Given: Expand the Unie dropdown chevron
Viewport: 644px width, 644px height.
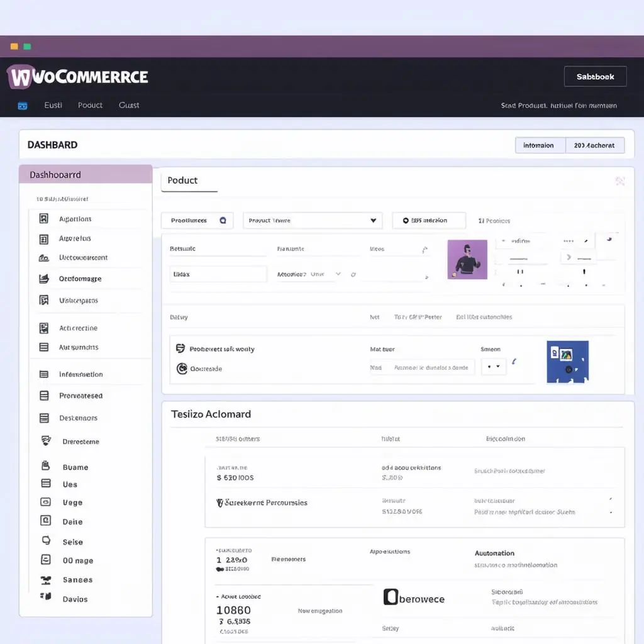Looking at the screenshot, I should click(338, 274).
